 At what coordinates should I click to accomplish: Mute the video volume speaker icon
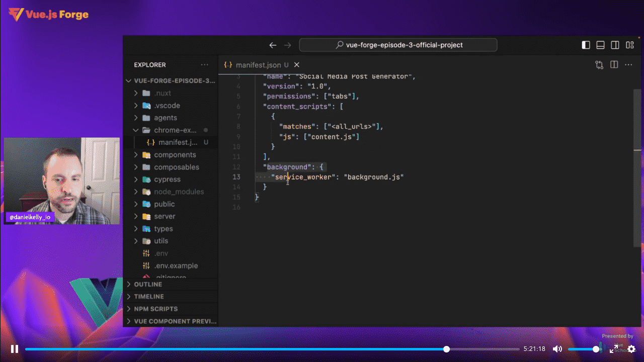(x=557, y=349)
